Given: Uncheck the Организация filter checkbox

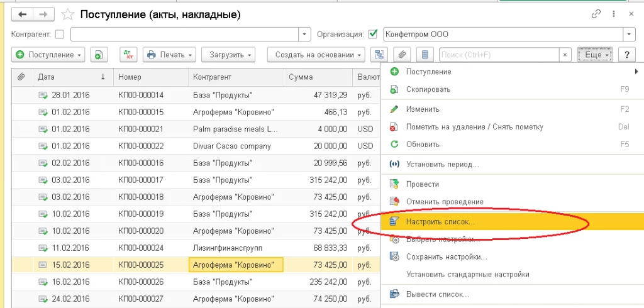Looking at the screenshot, I should pyautogui.click(x=373, y=35).
